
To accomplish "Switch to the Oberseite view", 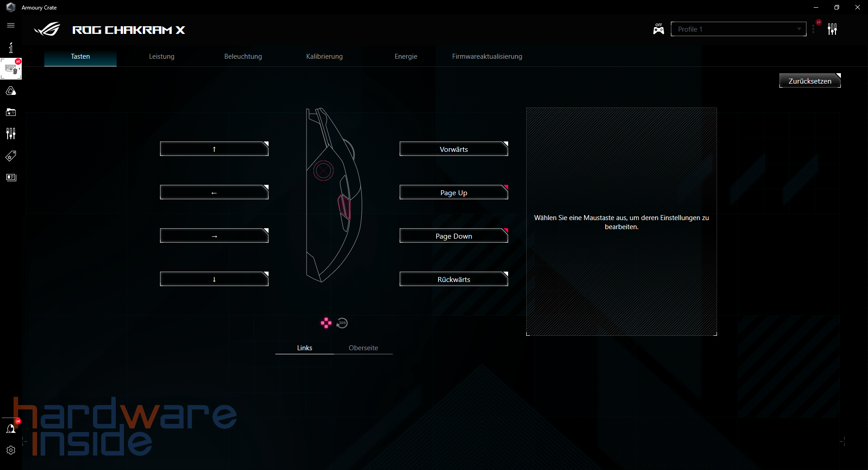I will (x=363, y=348).
